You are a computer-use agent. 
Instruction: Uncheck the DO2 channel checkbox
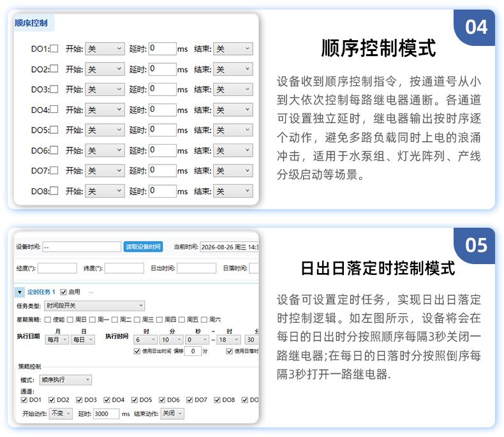[x=52, y=400]
